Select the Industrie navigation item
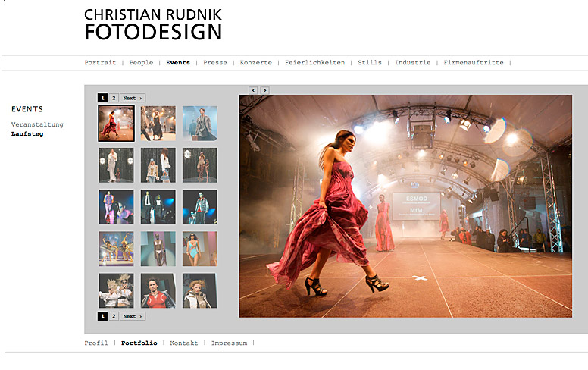The image size is (588, 370). [x=412, y=63]
